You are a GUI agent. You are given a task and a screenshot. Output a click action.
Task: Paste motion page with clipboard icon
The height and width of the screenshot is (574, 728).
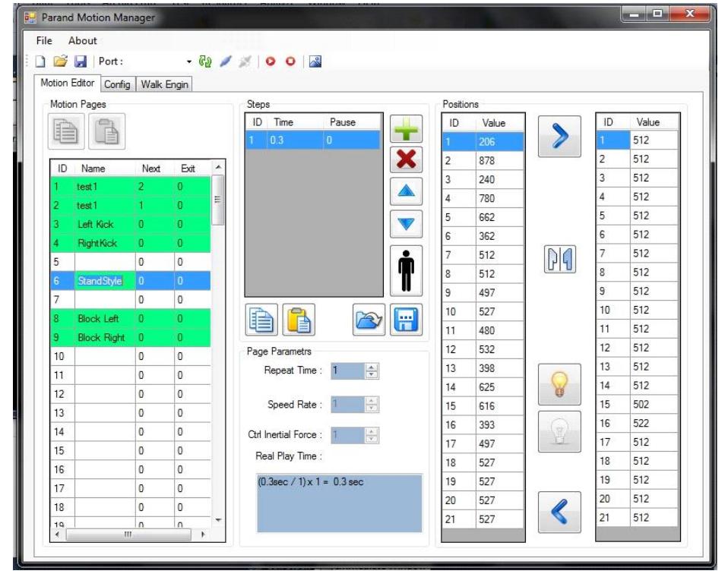pyautogui.click(x=107, y=131)
